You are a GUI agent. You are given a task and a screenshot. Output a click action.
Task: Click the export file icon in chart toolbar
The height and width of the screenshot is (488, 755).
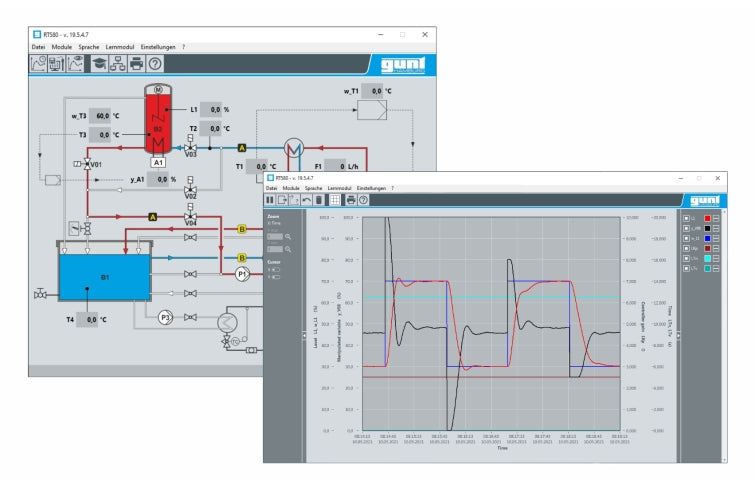(x=283, y=200)
